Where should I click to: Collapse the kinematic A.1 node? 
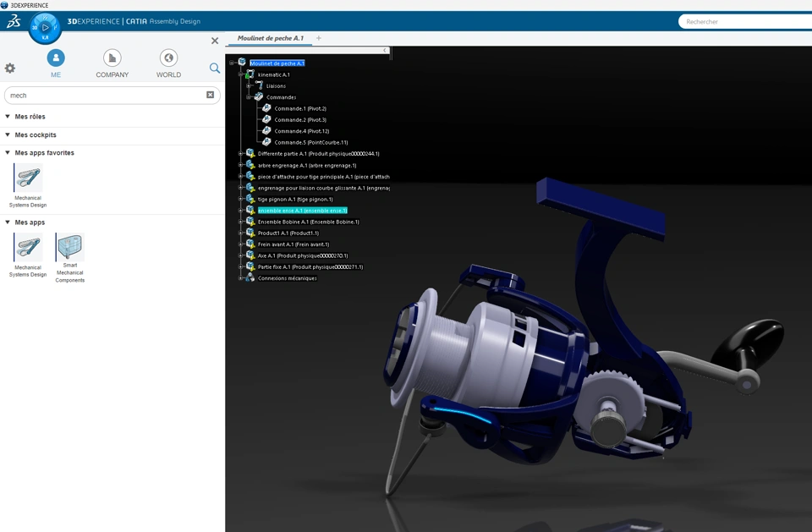point(240,74)
